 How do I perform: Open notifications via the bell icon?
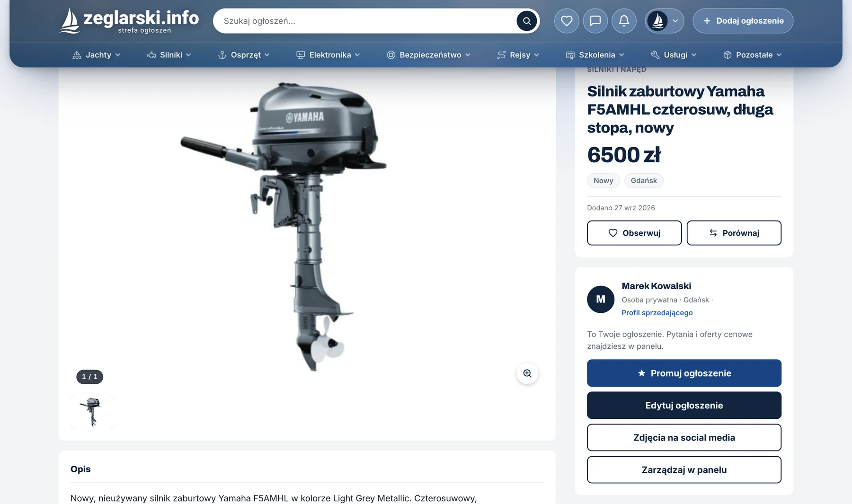(x=624, y=21)
